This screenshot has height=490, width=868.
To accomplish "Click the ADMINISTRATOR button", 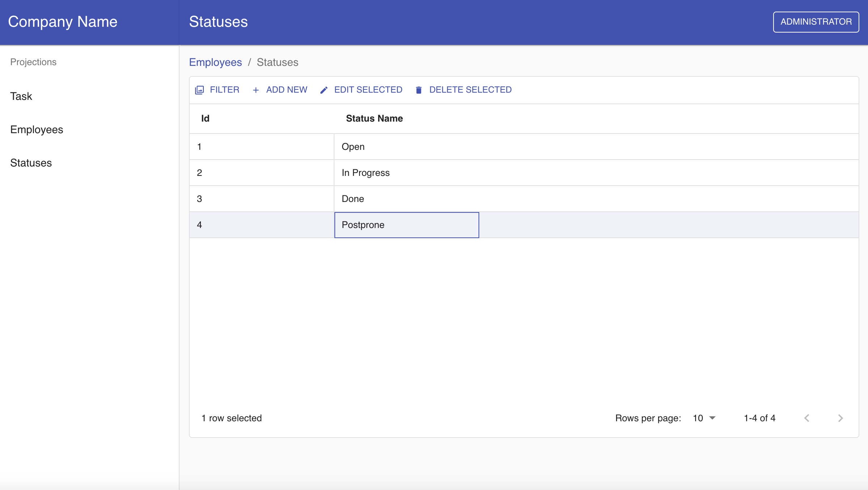I will [816, 22].
